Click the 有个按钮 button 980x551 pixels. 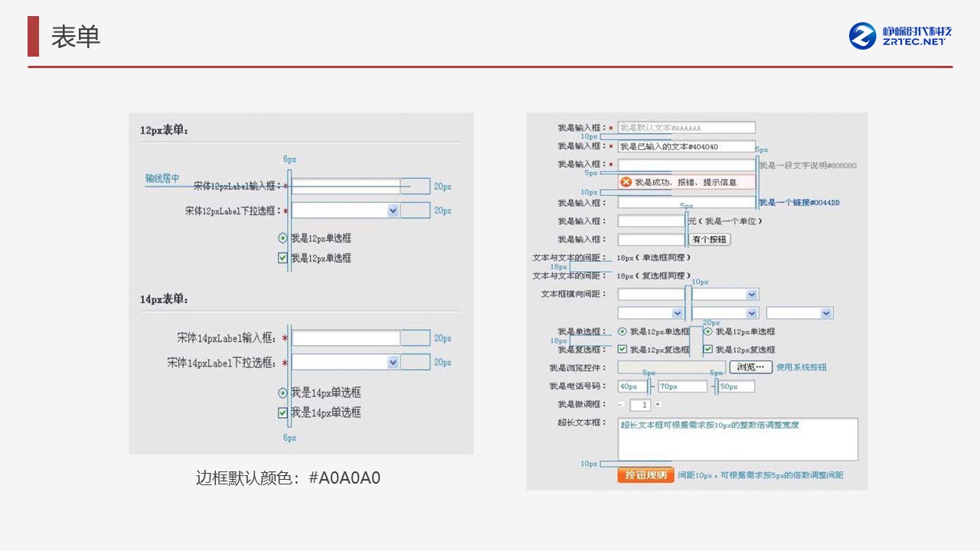point(710,240)
